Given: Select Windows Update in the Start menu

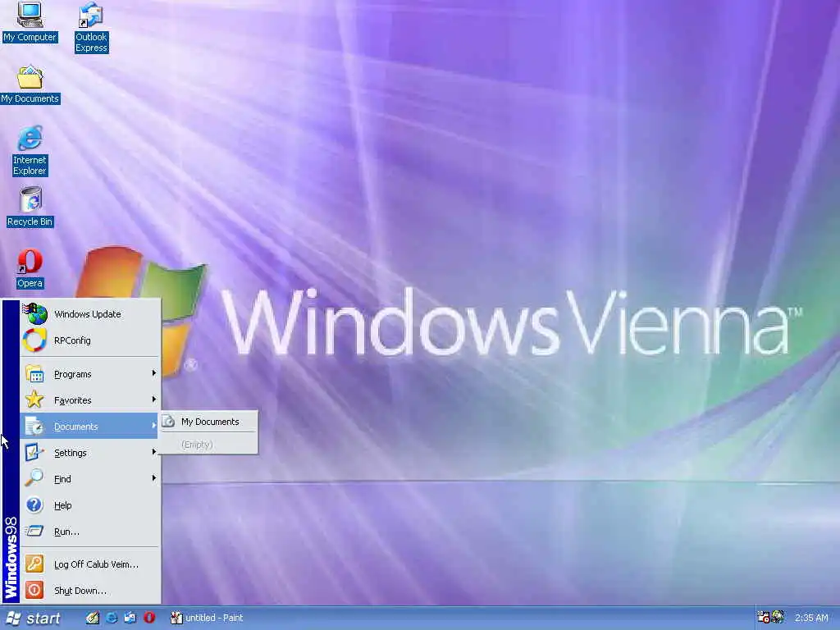Looking at the screenshot, I should click(x=90, y=314).
